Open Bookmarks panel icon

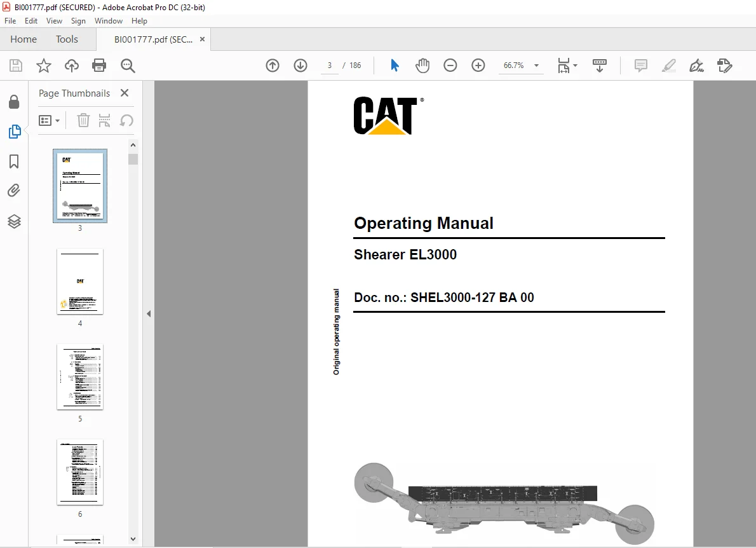[x=14, y=161]
